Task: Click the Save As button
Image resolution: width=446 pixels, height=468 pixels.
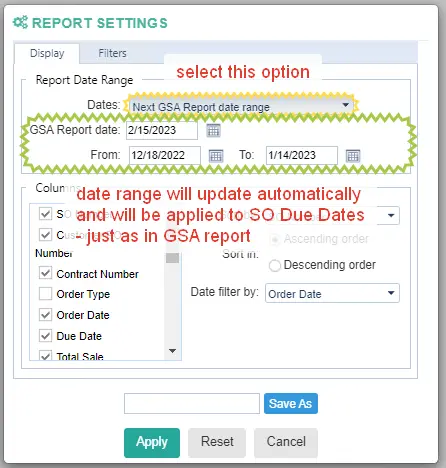Action: coord(291,403)
